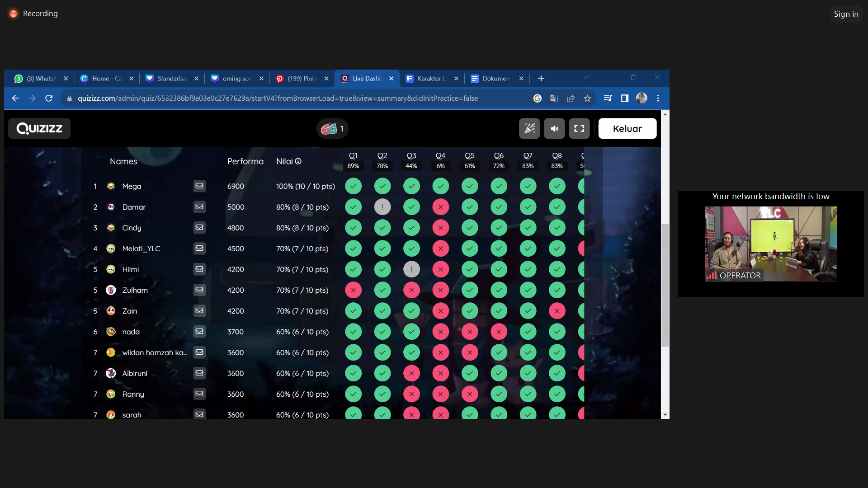This screenshot has width=868, height=488.
Task: Click the mail icon beside Zulham
Action: pos(199,290)
